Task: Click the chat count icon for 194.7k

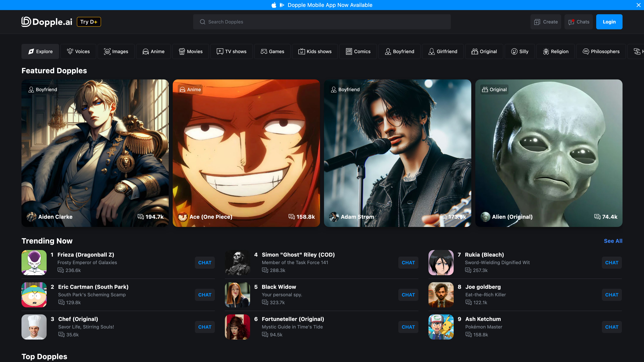Action: [x=141, y=217]
